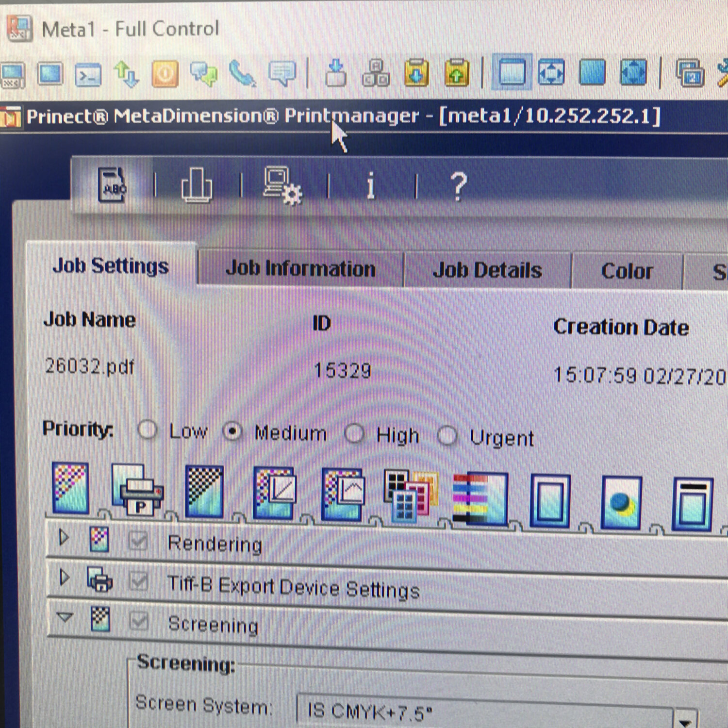Toggle the Screening checkbox
The height and width of the screenshot is (728, 728).
point(139,621)
